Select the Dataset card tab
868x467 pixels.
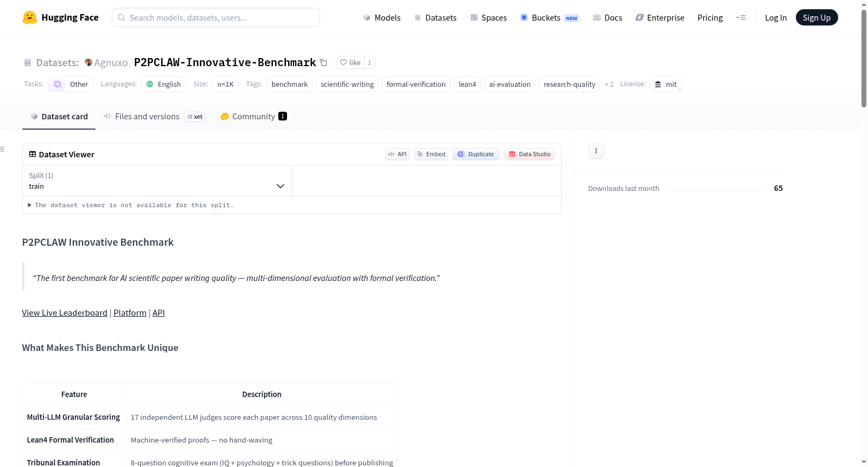(x=59, y=116)
